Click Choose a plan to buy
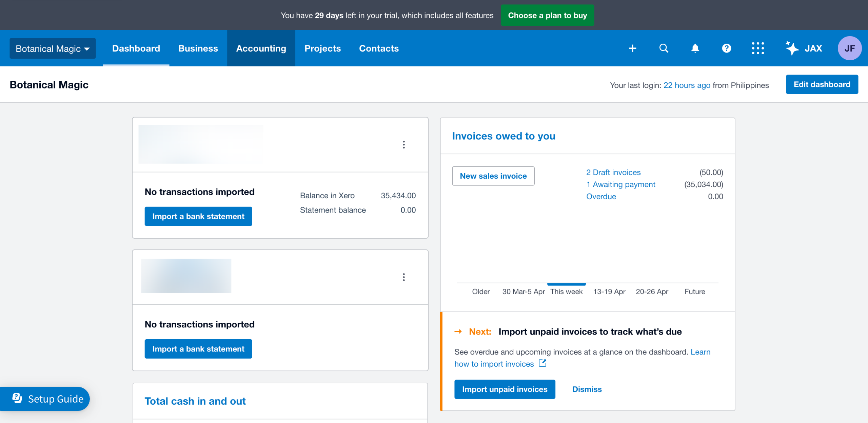The width and height of the screenshot is (868, 423). [547, 15]
